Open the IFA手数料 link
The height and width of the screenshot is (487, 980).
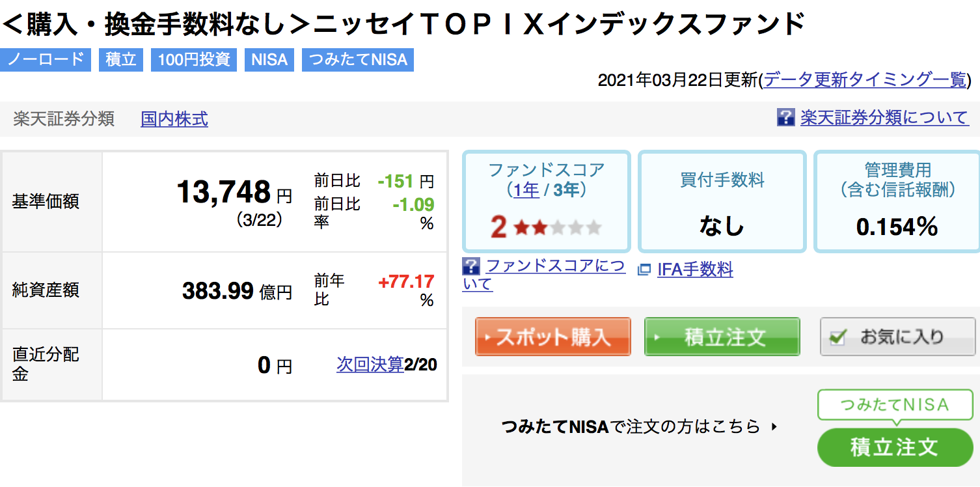(x=695, y=270)
